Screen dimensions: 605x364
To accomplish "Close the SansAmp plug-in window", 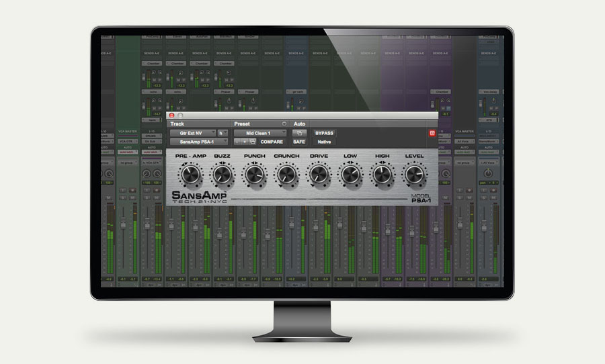I will pos(171,116).
